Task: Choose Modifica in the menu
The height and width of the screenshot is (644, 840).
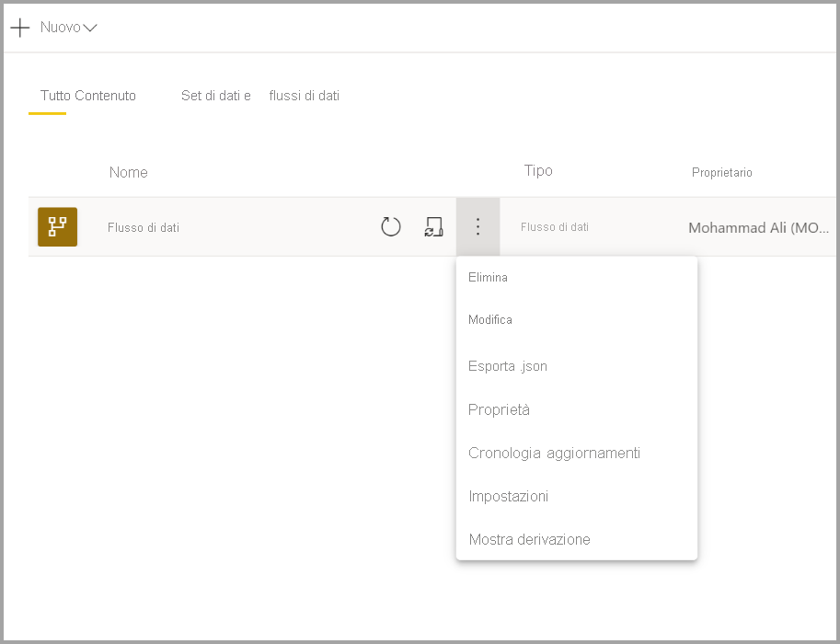Action: (490, 320)
